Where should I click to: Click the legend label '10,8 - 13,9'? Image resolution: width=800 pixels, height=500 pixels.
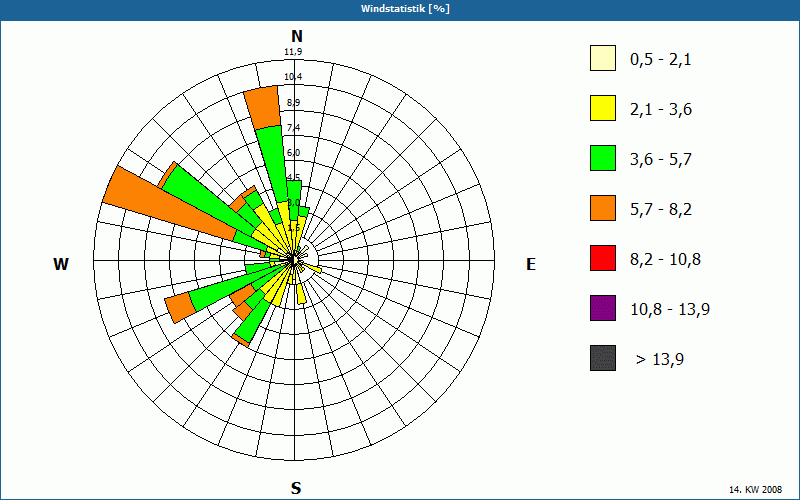tap(670, 310)
